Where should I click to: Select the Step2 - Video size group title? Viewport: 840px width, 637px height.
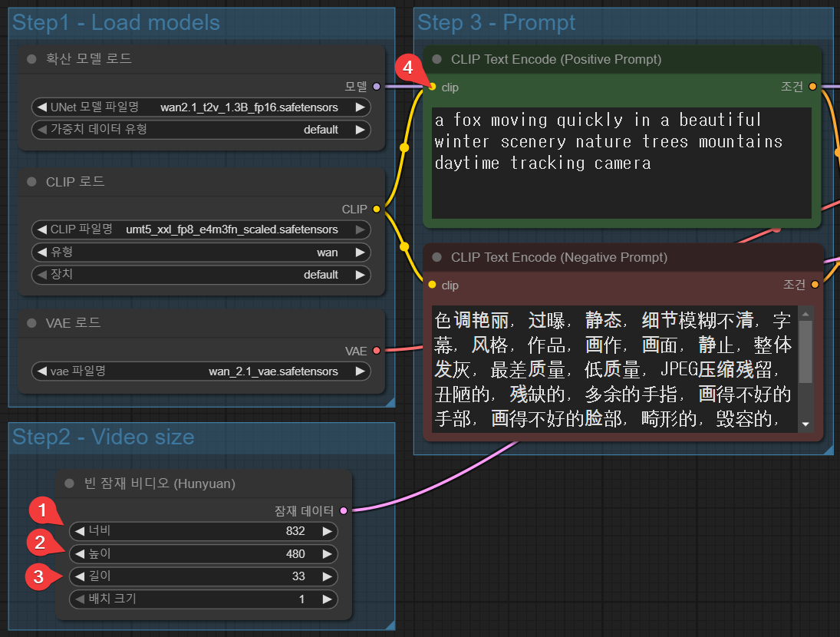(x=104, y=437)
